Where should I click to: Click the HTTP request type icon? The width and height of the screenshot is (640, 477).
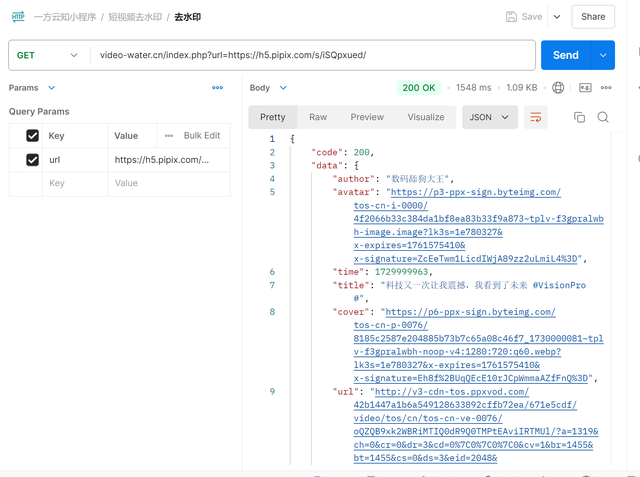coord(17,16)
